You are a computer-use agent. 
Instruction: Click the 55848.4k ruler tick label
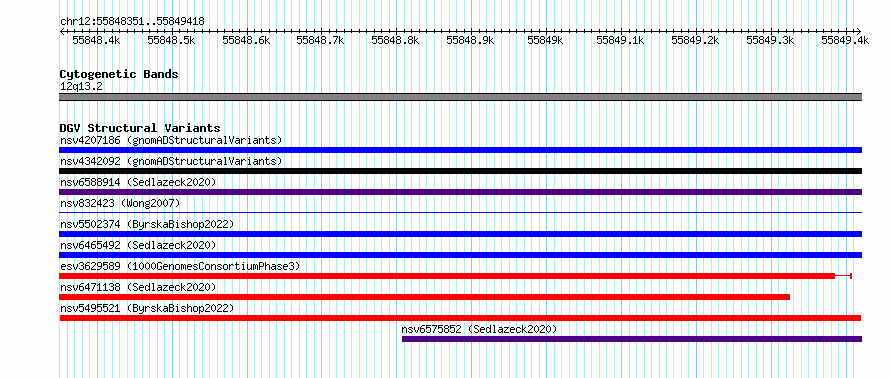[x=96, y=40]
